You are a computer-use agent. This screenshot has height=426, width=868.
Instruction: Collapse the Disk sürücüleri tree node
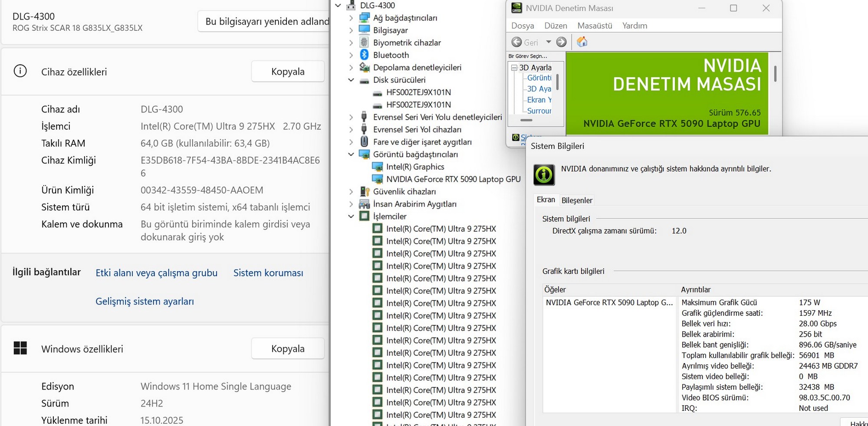[351, 80]
